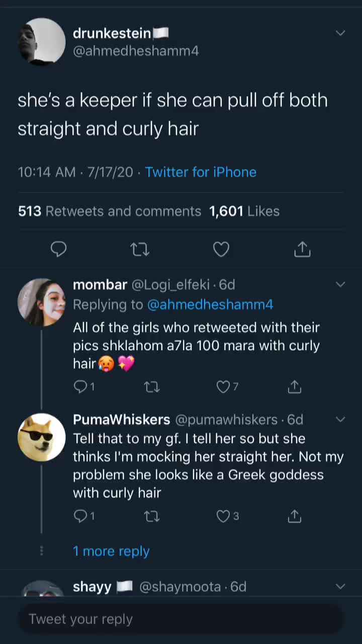The image size is (362, 644).
Task: Share the main tweet via share icon
Action: pos(302,249)
